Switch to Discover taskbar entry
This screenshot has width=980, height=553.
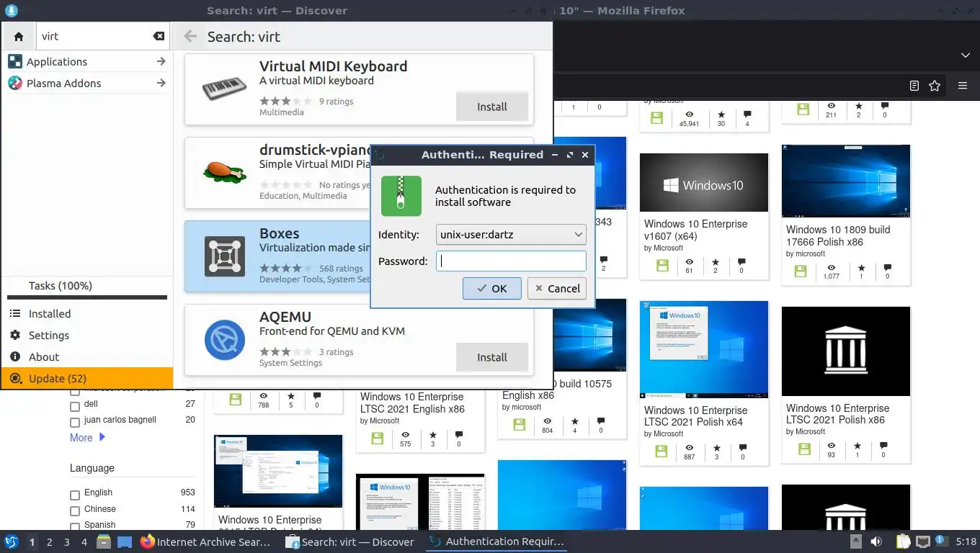click(350, 541)
